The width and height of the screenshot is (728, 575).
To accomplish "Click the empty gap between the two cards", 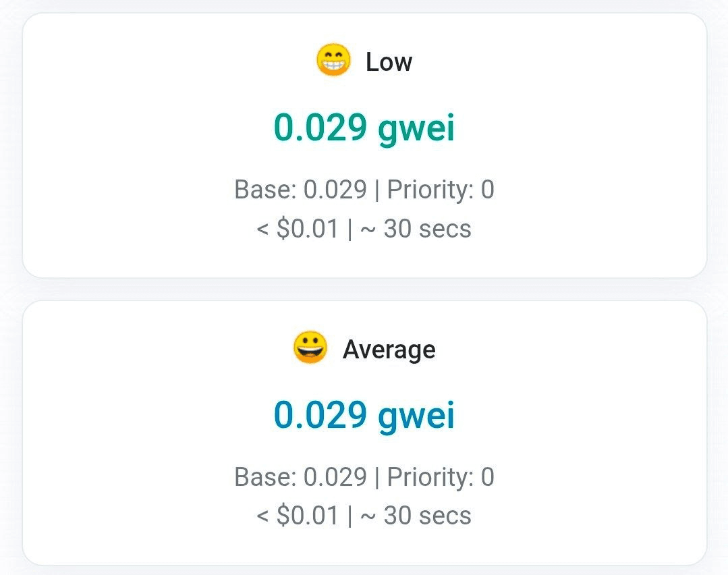I will pos(364,289).
